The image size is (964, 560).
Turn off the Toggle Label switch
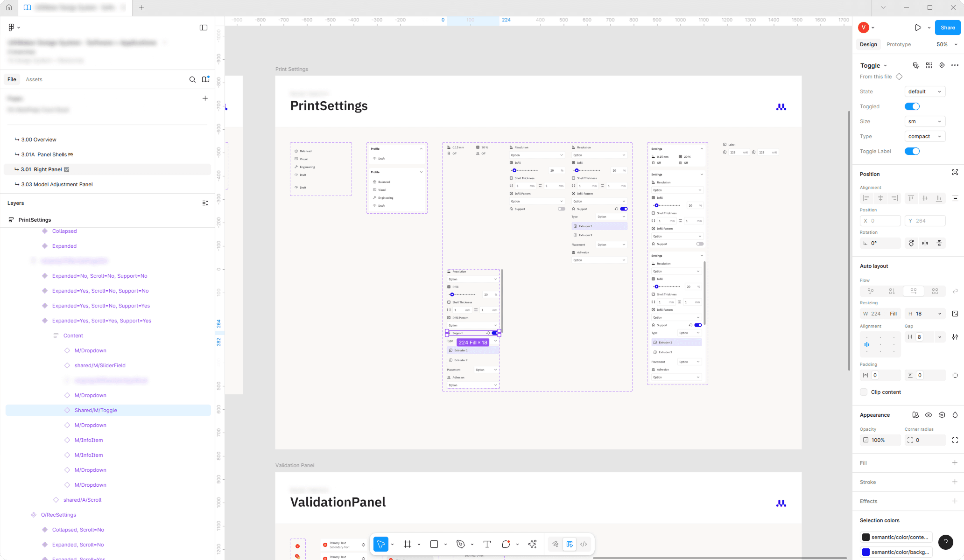(912, 151)
